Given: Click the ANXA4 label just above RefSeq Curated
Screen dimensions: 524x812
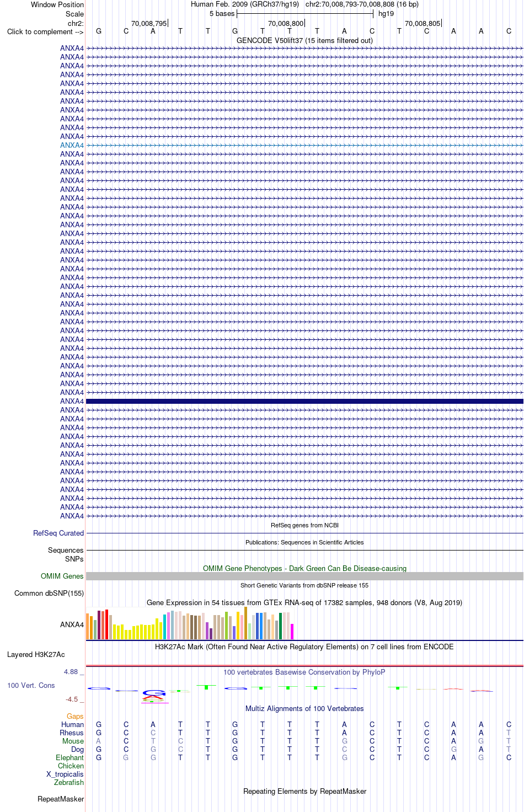Looking at the screenshot, I should pyautogui.click(x=72, y=516).
